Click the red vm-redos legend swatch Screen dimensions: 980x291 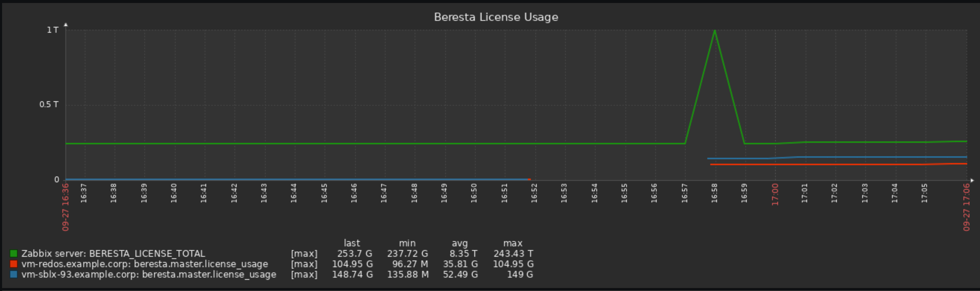14,264
